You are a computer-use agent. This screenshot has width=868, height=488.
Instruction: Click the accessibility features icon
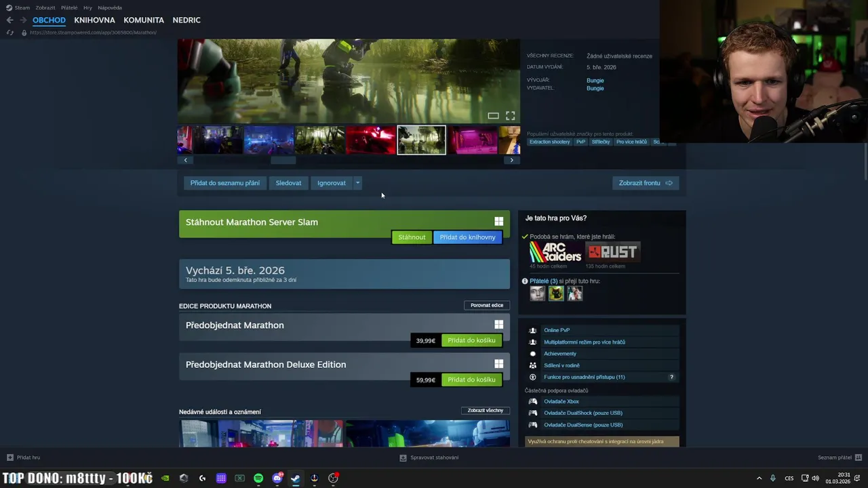coord(532,377)
